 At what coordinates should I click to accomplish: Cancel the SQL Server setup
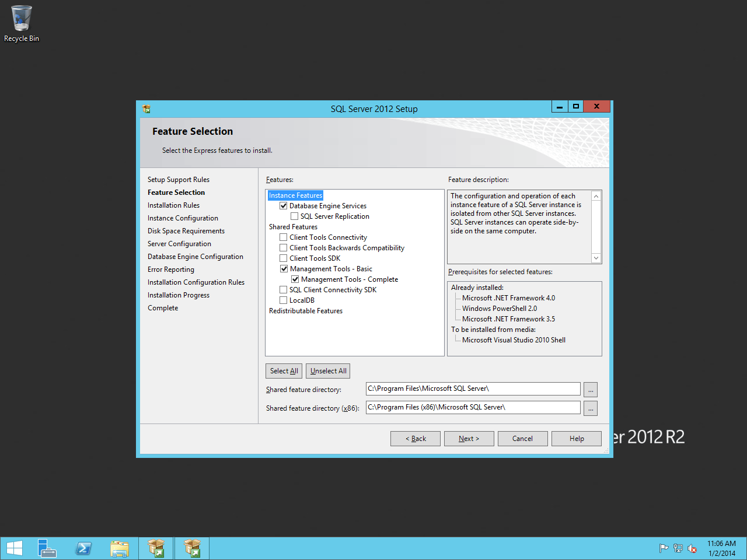point(523,439)
